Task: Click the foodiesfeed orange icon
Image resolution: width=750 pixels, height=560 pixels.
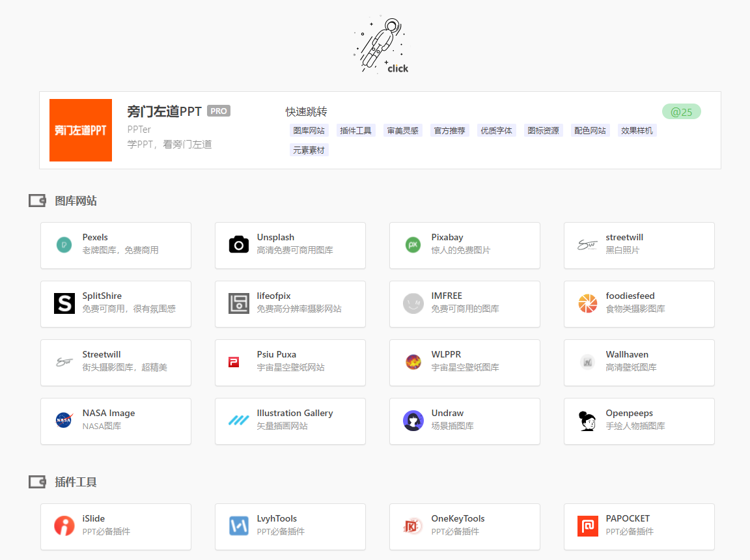Action: pos(587,303)
